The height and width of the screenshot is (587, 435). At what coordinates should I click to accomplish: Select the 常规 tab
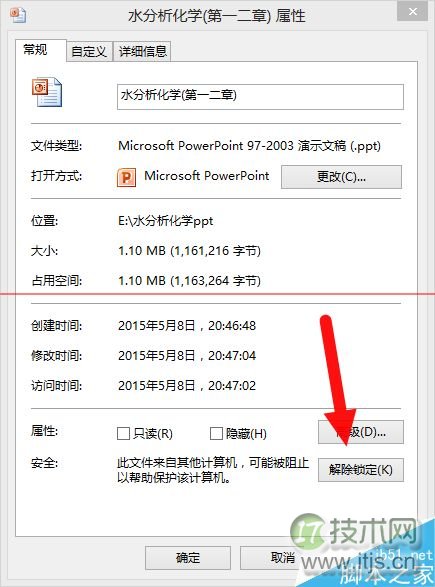(x=36, y=50)
